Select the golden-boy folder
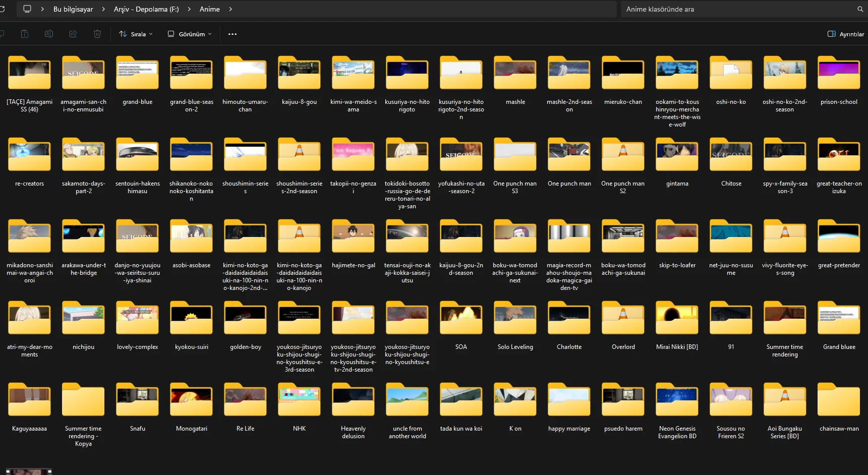The height and width of the screenshot is (475, 868). tap(245, 326)
